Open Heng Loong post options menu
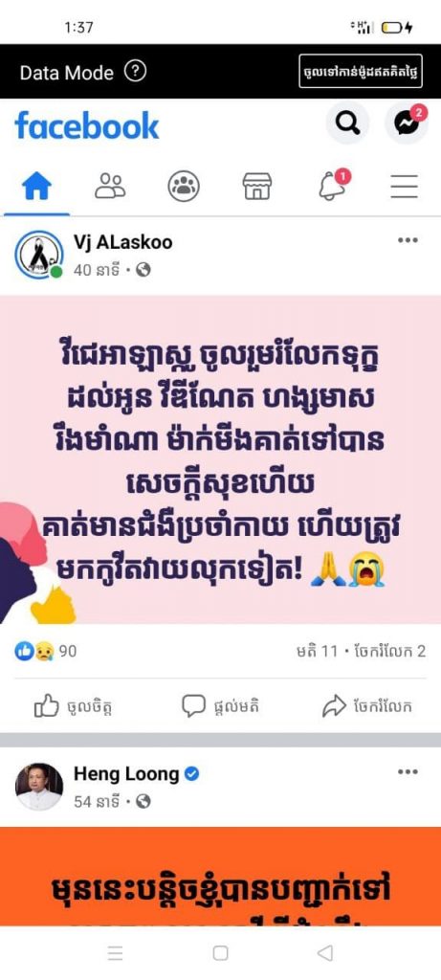441x980 pixels. tap(408, 772)
